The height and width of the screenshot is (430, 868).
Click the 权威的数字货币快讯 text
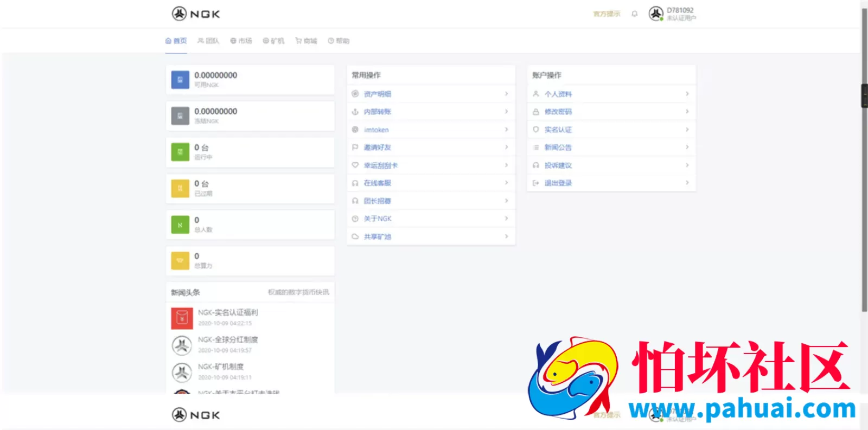point(298,292)
